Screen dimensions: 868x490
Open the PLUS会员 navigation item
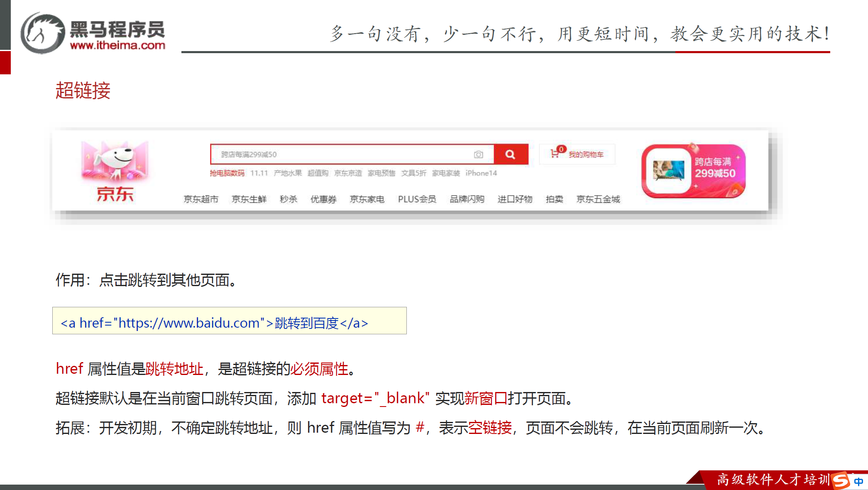[x=417, y=199]
